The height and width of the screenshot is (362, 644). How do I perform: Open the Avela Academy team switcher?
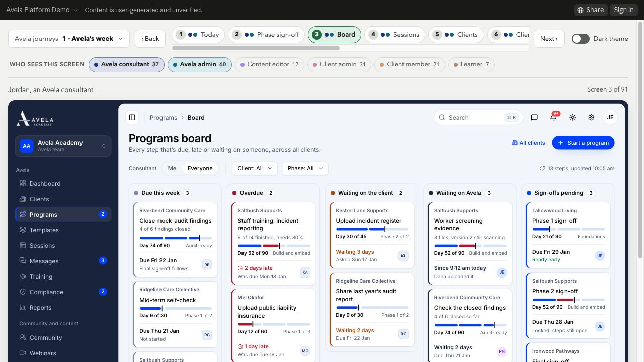[x=63, y=146]
